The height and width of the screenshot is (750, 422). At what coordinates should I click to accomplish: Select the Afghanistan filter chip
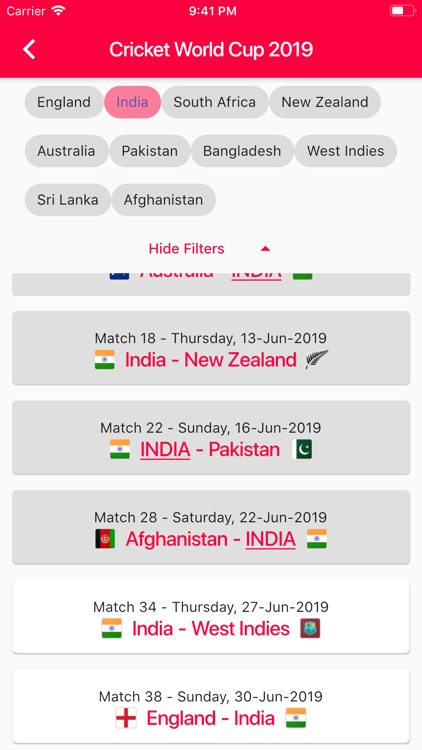(x=164, y=199)
